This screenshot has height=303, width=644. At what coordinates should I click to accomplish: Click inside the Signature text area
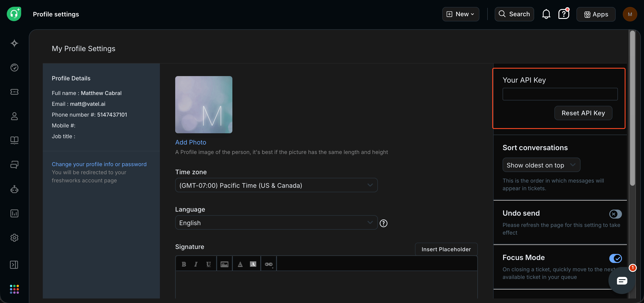point(326,285)
